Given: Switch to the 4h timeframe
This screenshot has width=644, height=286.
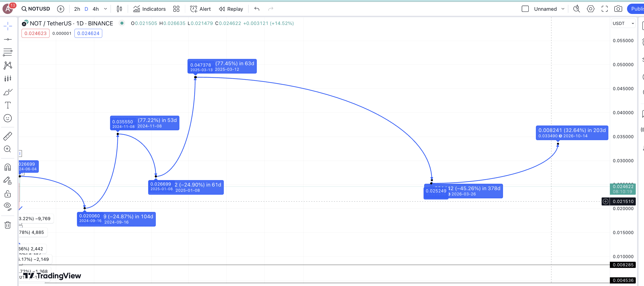Looking at the screenshot, I should tap(96, 9).
